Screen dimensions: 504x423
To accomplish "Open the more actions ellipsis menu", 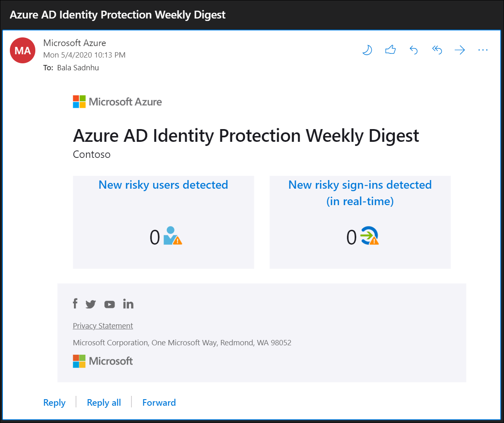I will click(x=483, y=50).
